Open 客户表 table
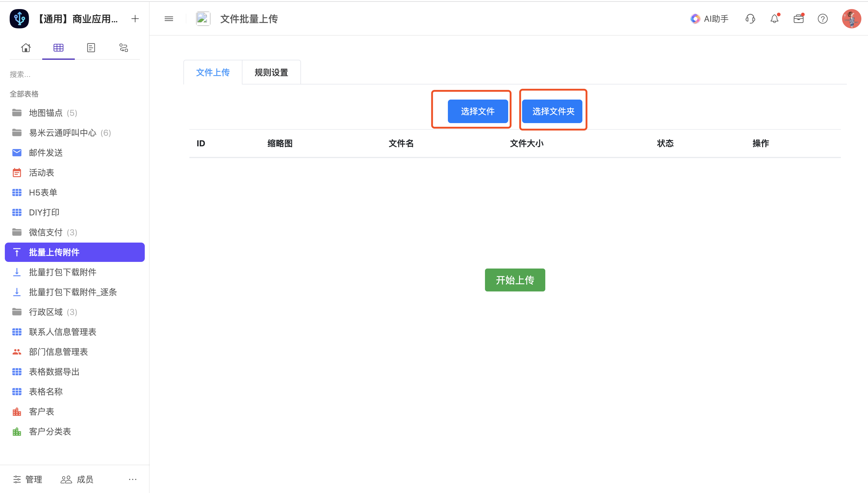Image resolution: width=868 pixels, height=493 pixels. [x=75, y=412]
